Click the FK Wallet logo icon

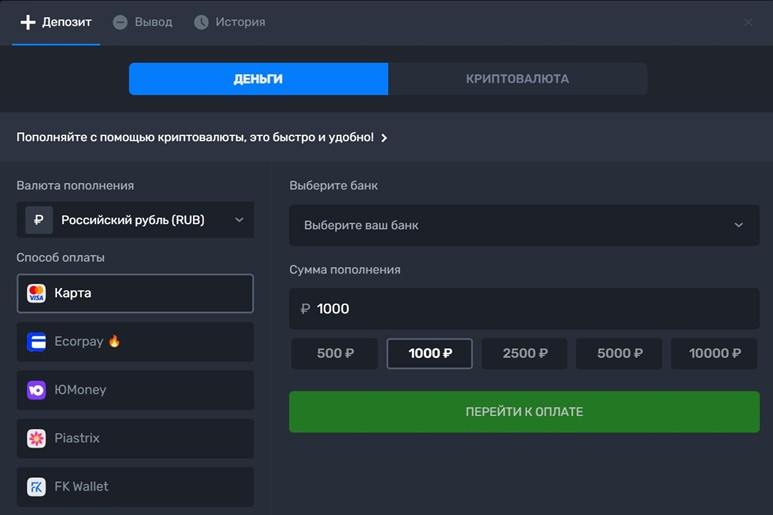point(37,487)
